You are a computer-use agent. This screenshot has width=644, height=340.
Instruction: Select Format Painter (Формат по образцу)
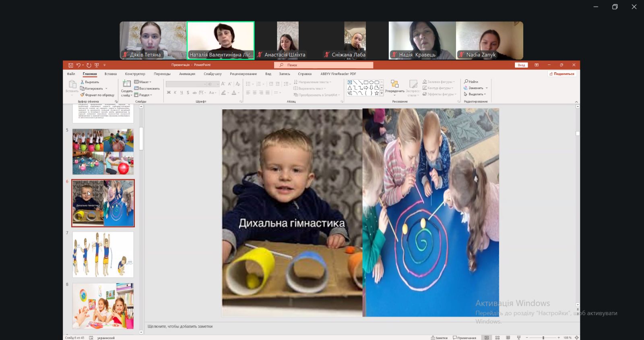tap(83, 95)
